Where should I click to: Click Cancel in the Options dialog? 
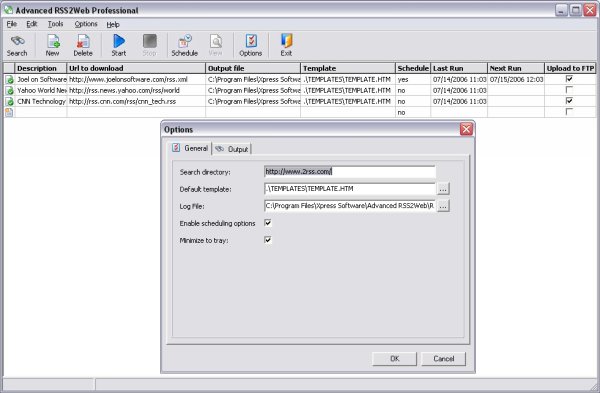(x=443, y=359)
